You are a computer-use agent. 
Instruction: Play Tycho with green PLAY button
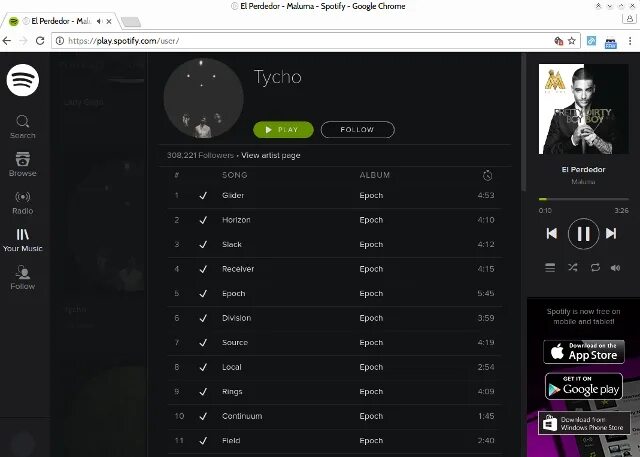coord(283,129)
